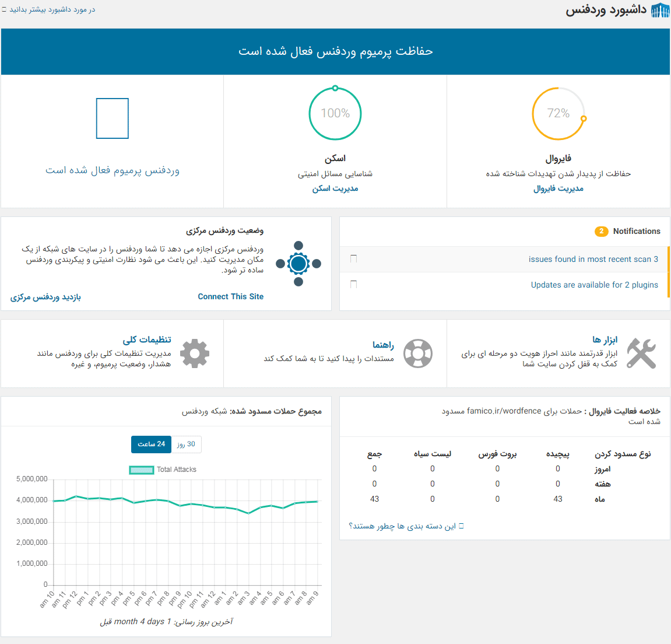Image resolution: width=671 pixels, height=644 pixels.
Task: Click the 'بروت فورس' column header
Action: click(x=497, y=454)
